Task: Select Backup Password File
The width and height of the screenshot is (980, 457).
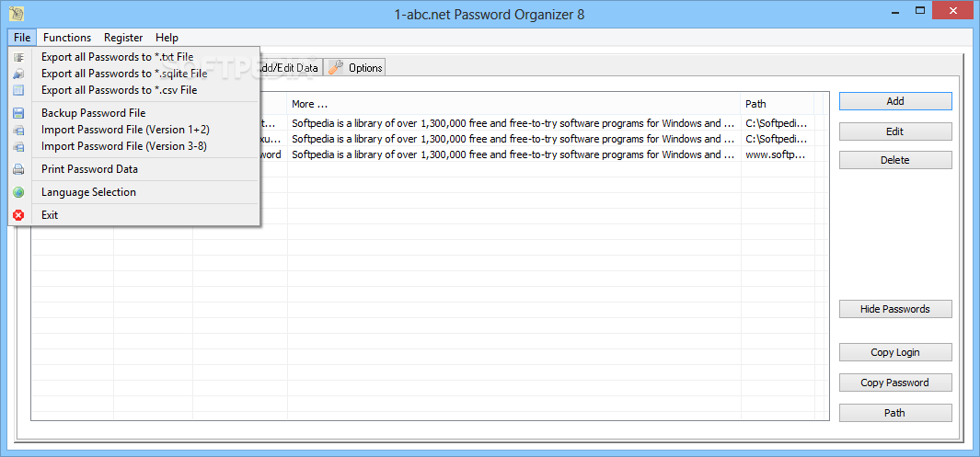Action: 134,113
